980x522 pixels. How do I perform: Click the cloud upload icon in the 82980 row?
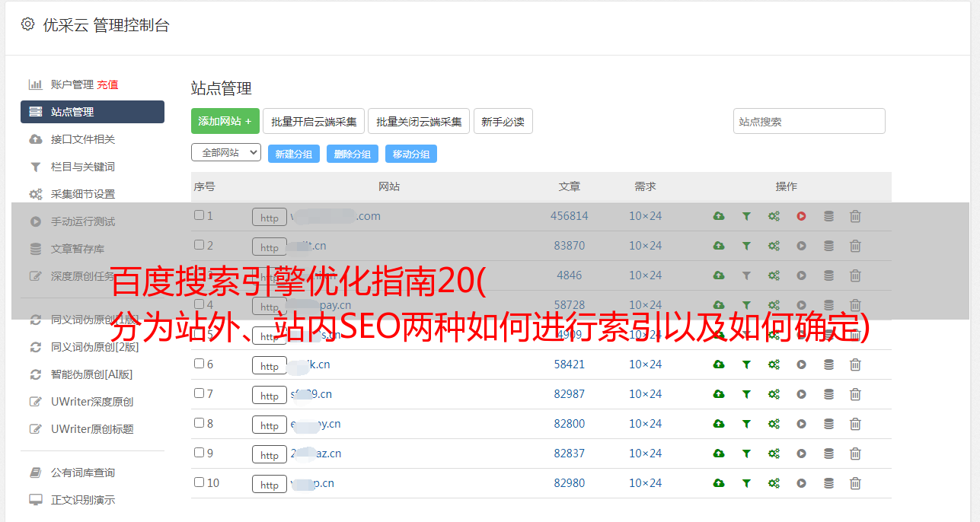click(719, 483)
